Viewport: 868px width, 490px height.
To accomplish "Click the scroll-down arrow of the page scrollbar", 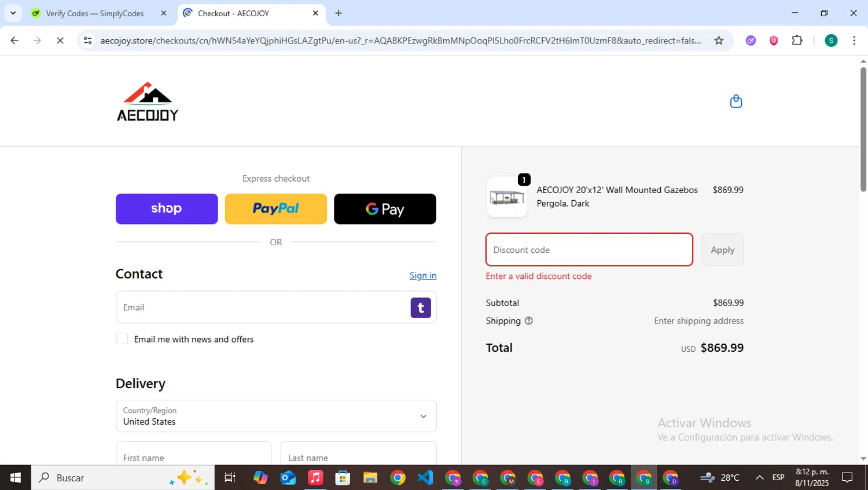I will coord(863,459).
